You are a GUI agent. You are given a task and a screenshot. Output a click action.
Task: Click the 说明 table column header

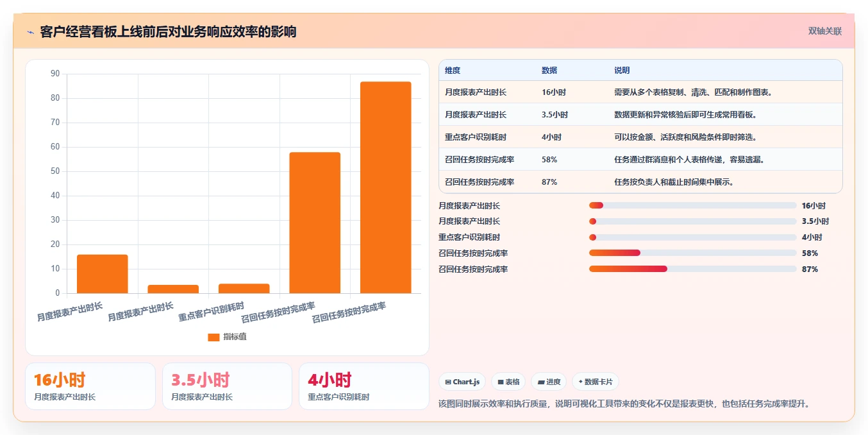[622, 71]
